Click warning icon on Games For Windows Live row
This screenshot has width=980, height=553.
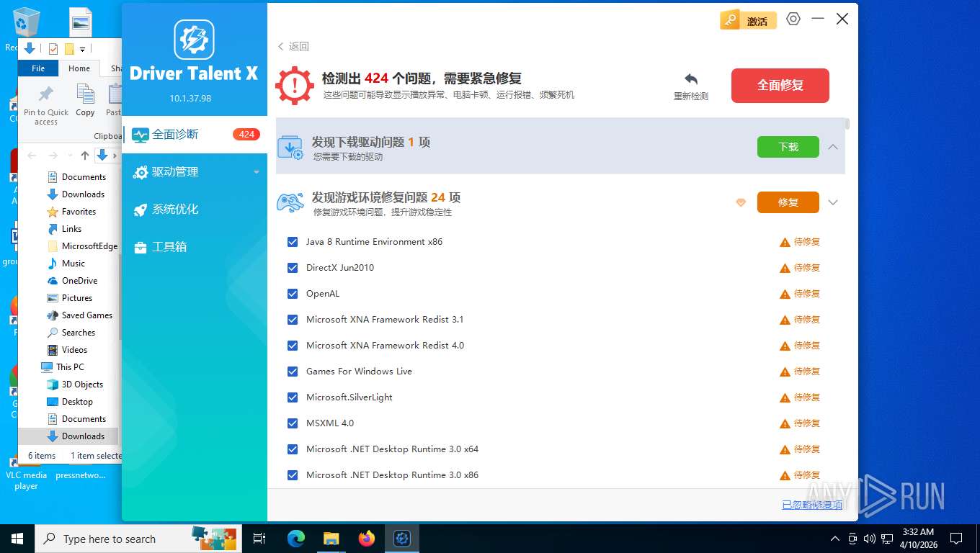785,372
